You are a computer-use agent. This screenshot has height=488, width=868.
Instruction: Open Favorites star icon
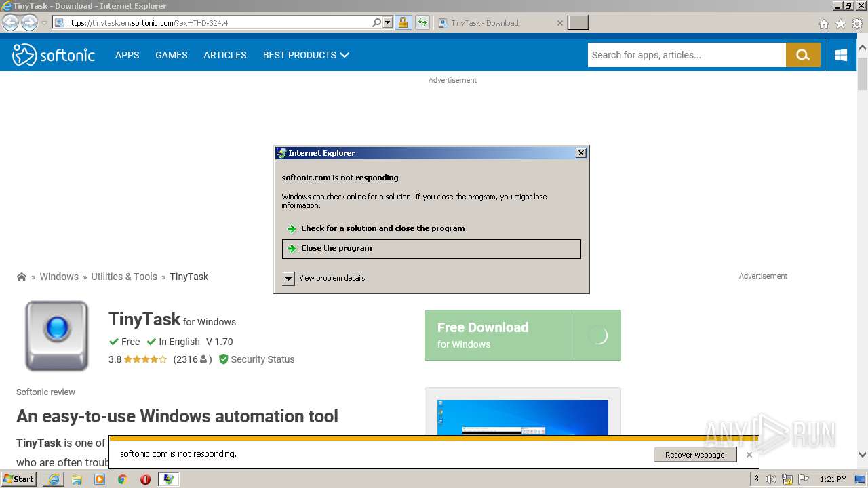tap(840, 24)
